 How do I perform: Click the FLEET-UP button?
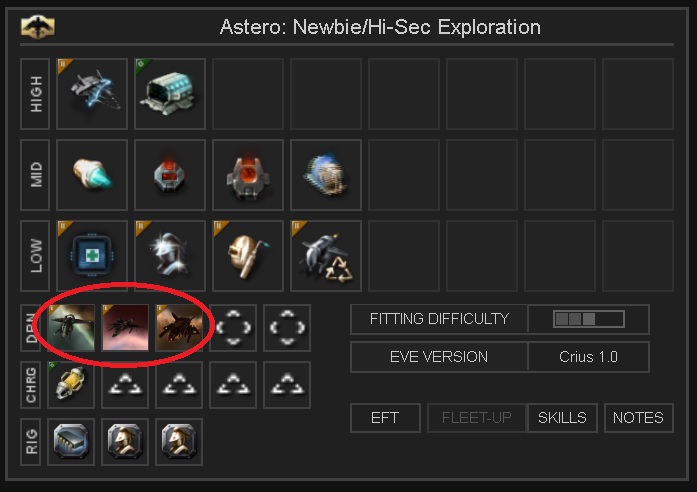coord(477,418)
